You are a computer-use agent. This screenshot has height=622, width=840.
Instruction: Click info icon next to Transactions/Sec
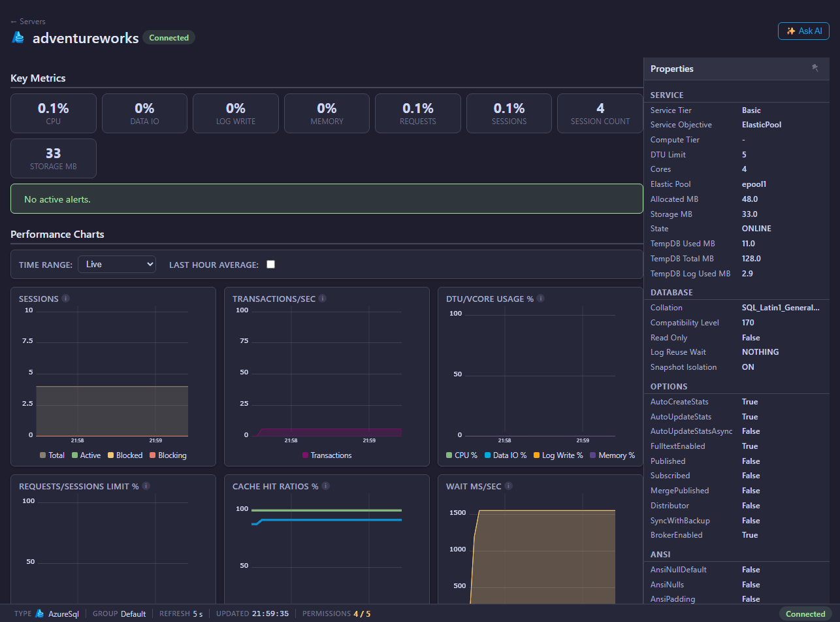pos(323,299)
